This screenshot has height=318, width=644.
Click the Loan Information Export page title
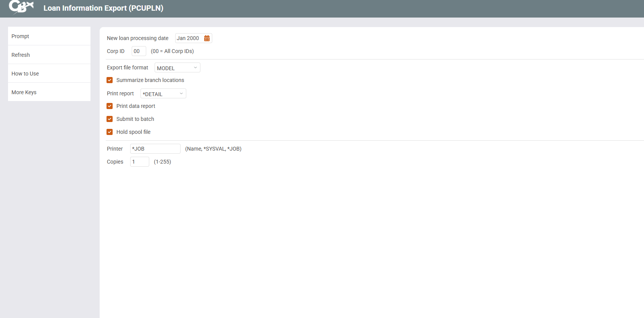[x=103, y=8]
